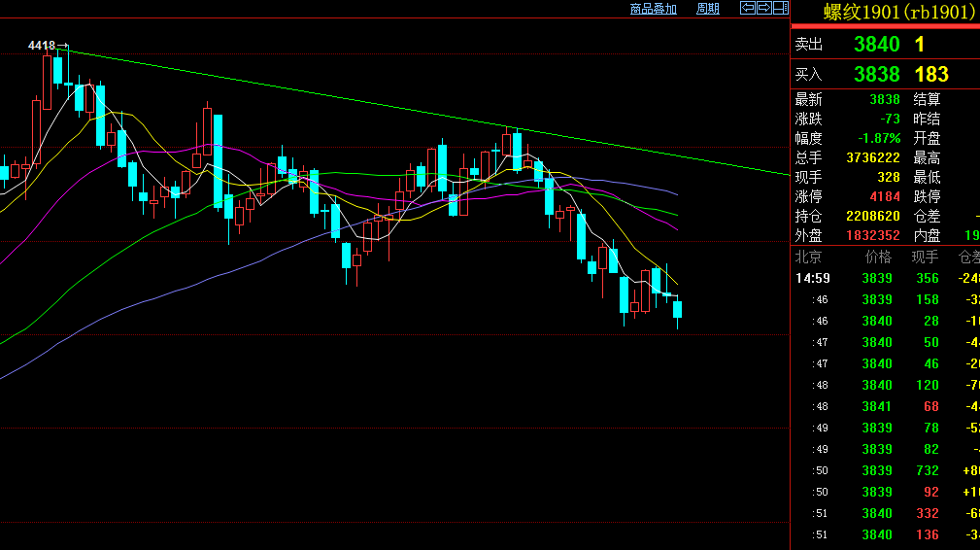
Task: Click the 最低 label
Action: point(927,177)
